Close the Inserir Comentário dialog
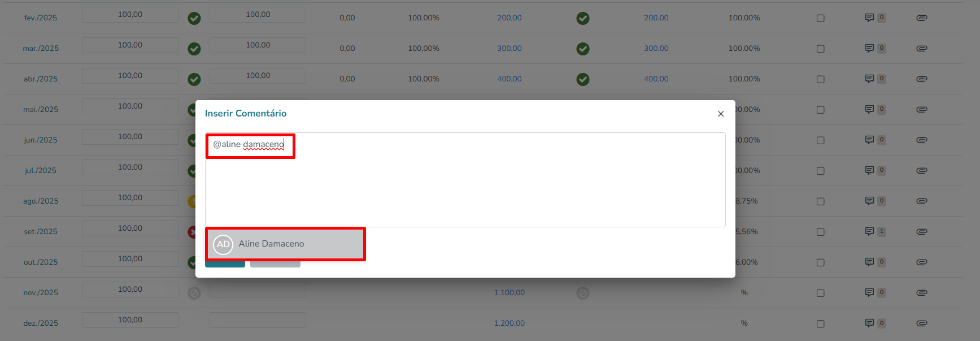Image resolution: width=980 pixels, height=341 pixels. tap(721, 114)
